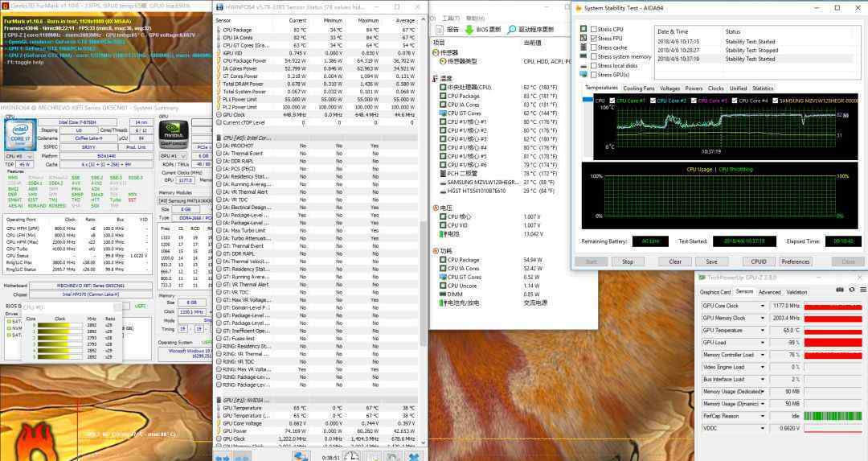Open the CPU #0 selector dropdown in HWiNFO
This screenshot has width=868, height=461.
pyautogui.click(x=20, y=157)
